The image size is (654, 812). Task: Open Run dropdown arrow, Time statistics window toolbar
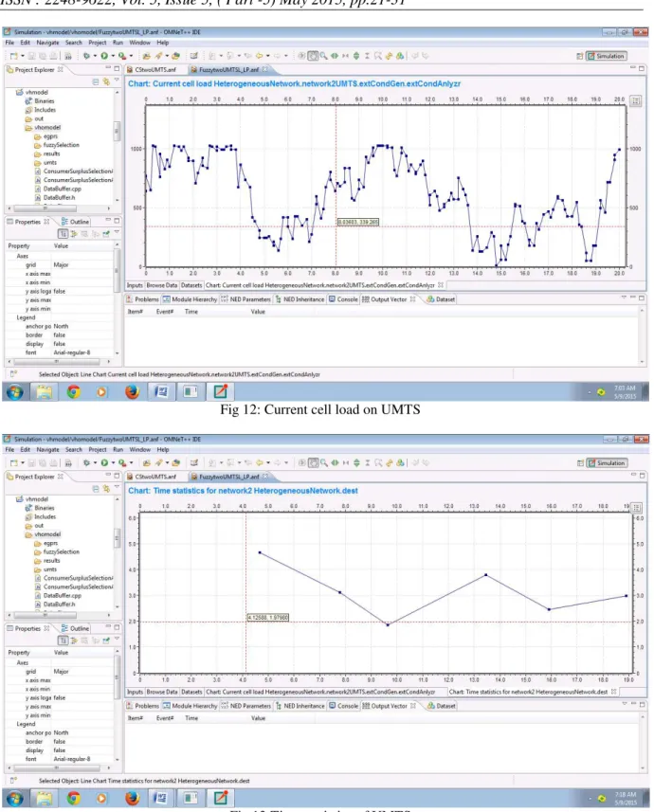(x=113, y=463)
